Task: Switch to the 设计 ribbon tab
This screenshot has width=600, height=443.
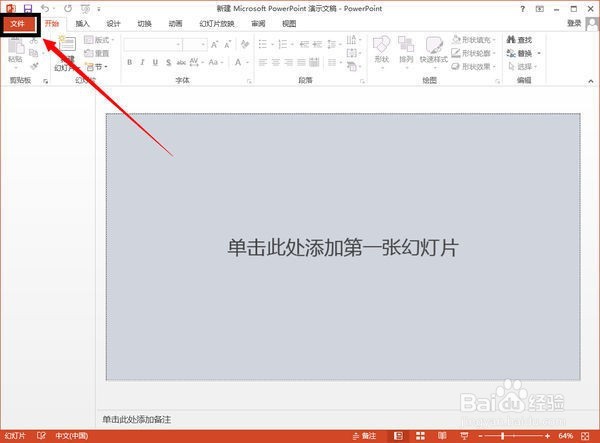Action: [x=113, y=24]
